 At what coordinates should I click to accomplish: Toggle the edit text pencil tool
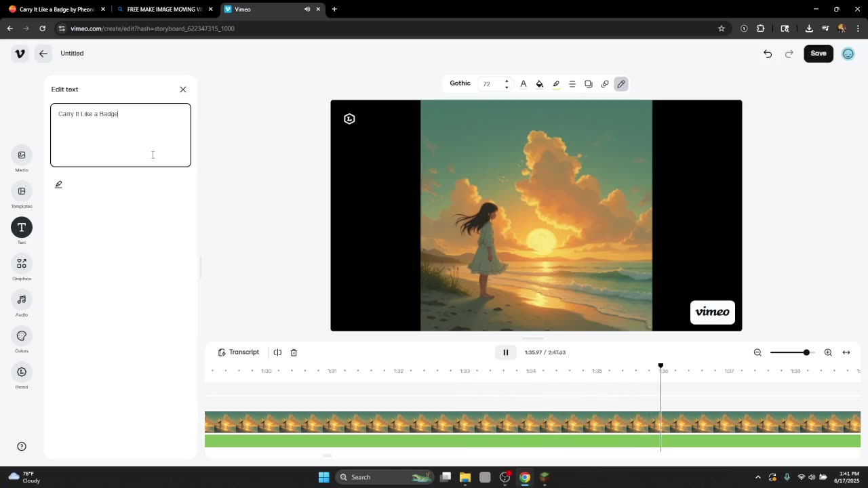[x=621, y=84]
